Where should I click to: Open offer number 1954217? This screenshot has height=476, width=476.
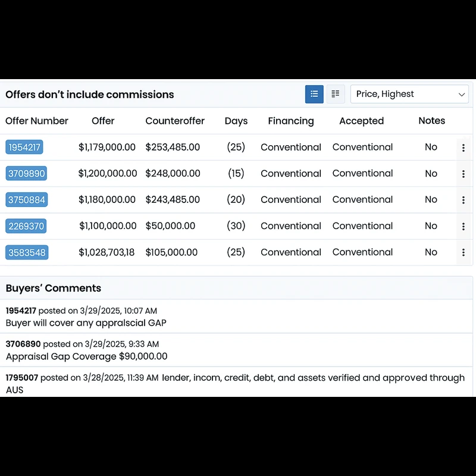click(24, 148)
